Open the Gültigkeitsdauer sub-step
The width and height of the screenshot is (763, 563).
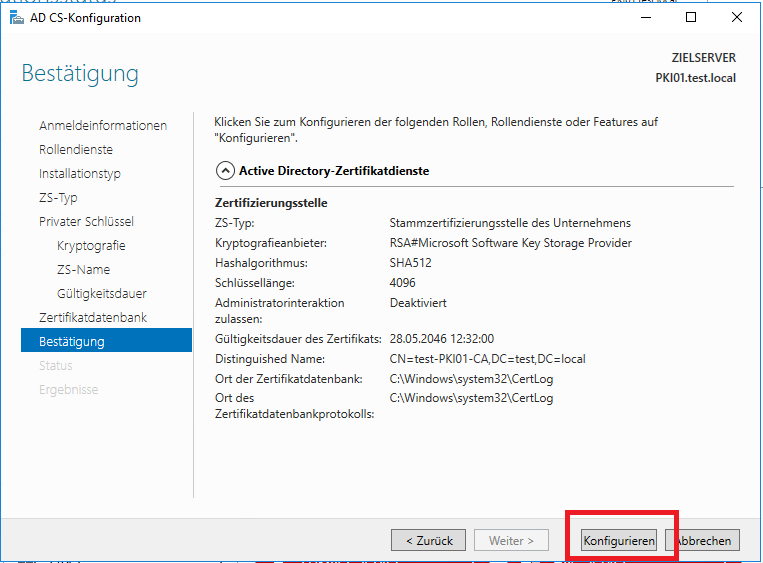point(102,294)
